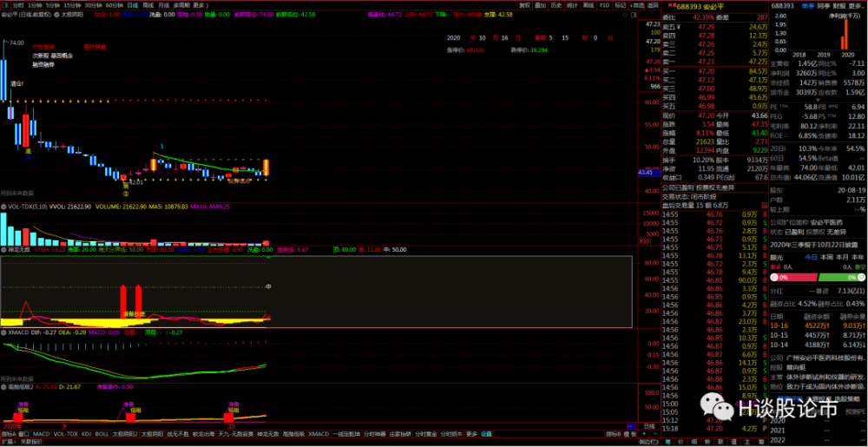Open 更多 in the indicator tab bar
The height and width of the screenshot is (447, 868).
click(x=471, y=434)
